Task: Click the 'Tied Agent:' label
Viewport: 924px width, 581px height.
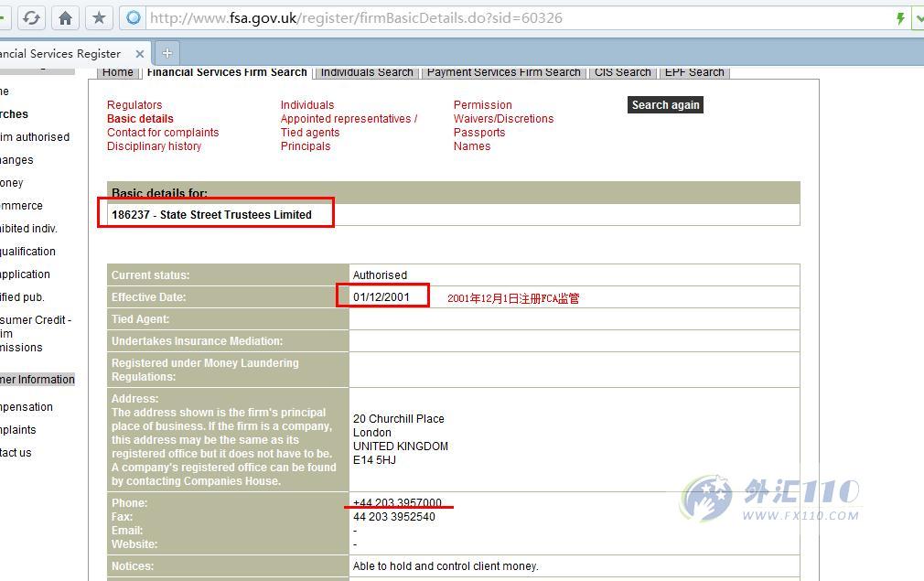Action: coord(140,319)
